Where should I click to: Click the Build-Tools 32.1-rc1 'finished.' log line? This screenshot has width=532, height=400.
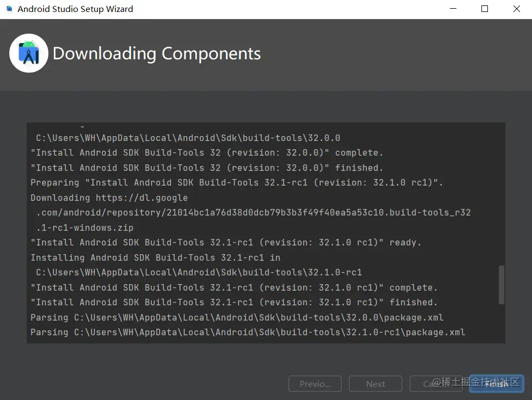(234, 302)
